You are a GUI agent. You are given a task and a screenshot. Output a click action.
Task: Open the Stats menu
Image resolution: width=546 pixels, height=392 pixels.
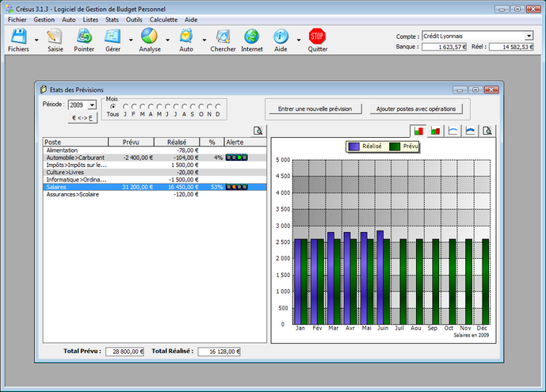(112, 20)
